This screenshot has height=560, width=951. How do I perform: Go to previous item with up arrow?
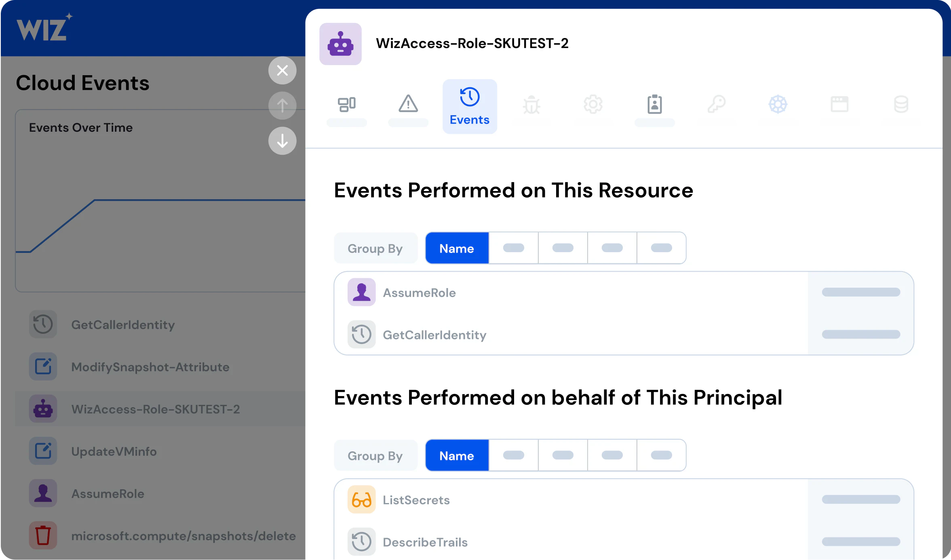click(x=282, y=105)
